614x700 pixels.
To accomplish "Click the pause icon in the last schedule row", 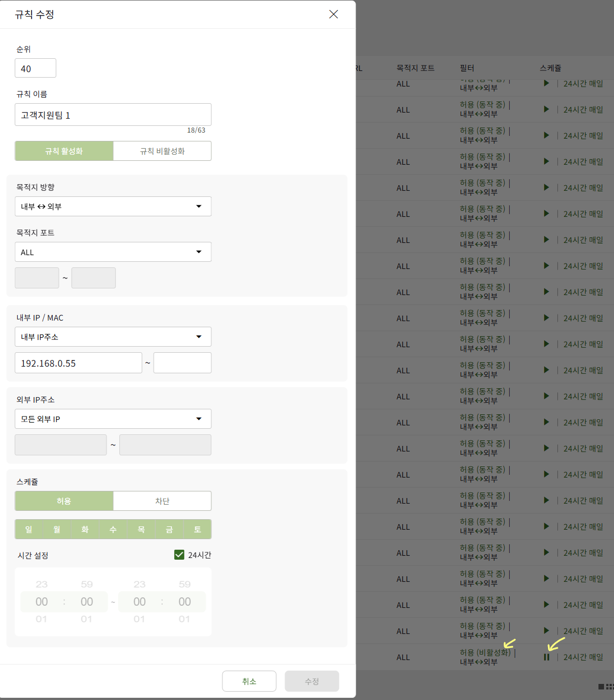I will coord(546,657).
